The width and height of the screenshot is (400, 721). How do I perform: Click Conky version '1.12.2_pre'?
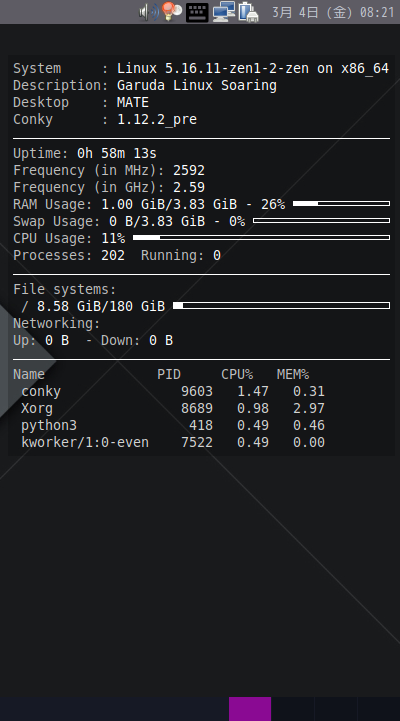(x=157, y=120)
